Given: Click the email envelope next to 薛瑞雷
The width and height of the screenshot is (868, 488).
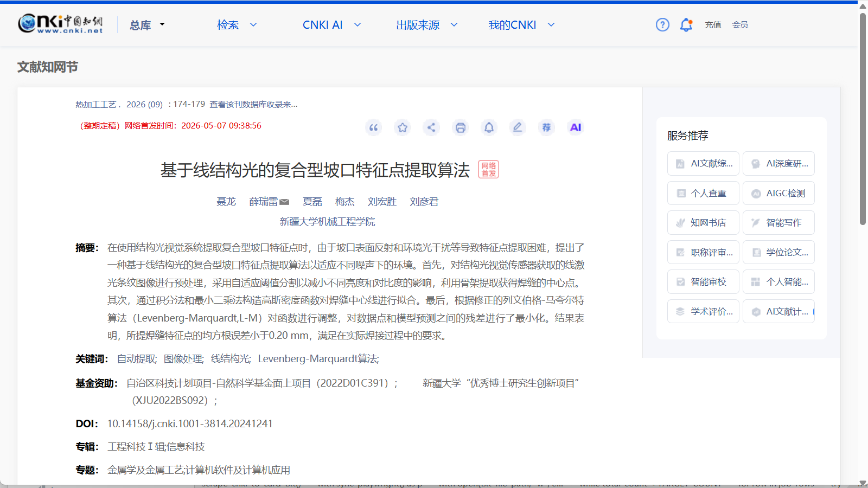Looking at the screenshot, I should [x=284, y=202].
